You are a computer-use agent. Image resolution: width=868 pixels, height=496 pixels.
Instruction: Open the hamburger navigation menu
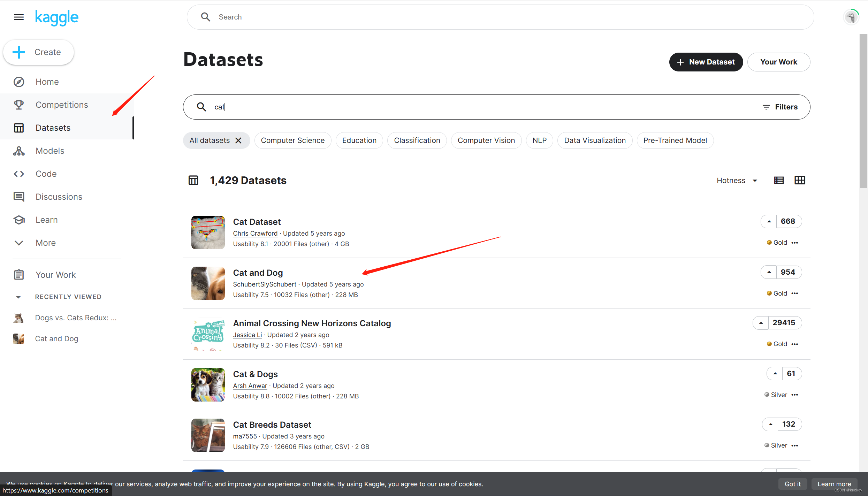(19, 17)
